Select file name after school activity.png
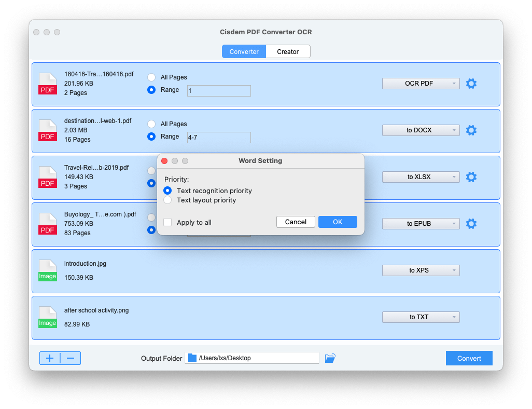 pos(96,310)
